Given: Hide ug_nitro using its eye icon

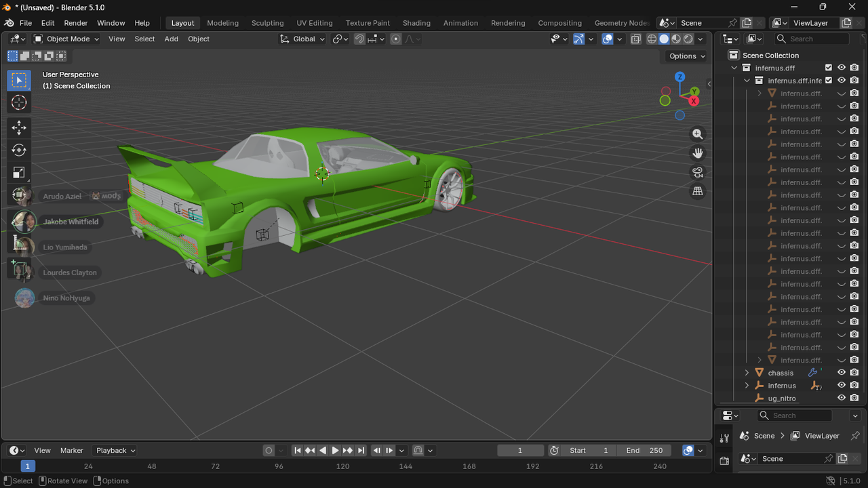Looking at the screenshot, I should coord(842,398).
